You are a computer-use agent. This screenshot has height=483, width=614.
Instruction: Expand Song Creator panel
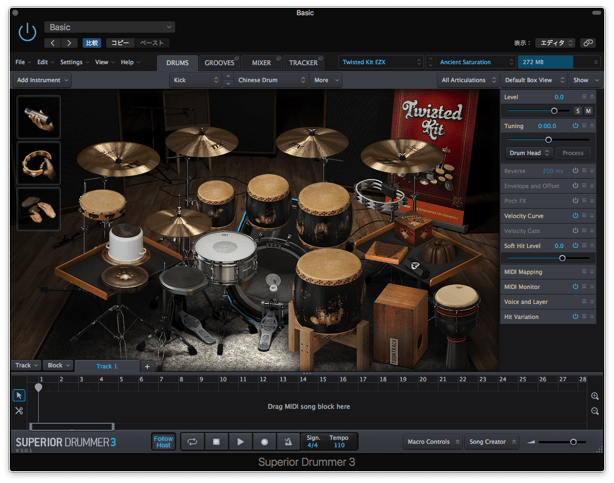tap(492, 442)
